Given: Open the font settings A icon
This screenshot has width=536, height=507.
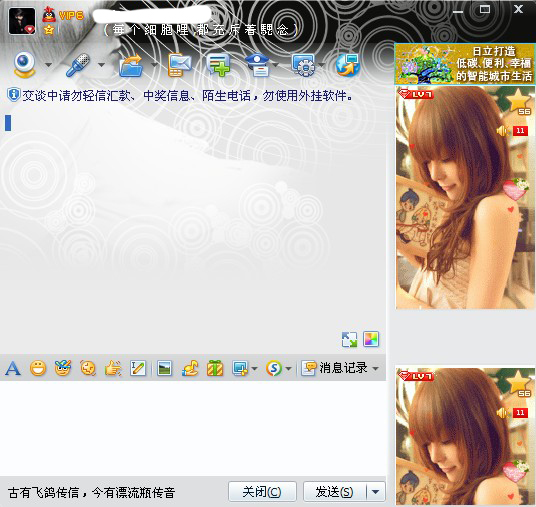Looking at the screenshot, I should (13, 368).
